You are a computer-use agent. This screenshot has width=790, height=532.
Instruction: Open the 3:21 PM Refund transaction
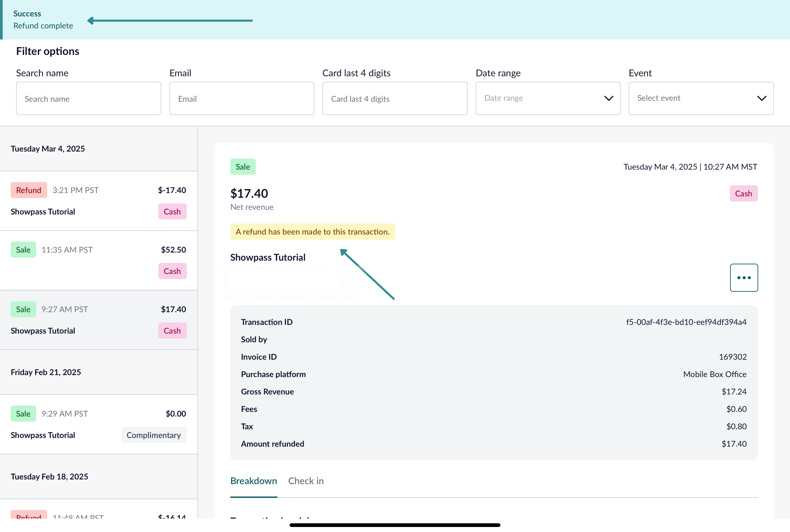click(x=99, y=201)
